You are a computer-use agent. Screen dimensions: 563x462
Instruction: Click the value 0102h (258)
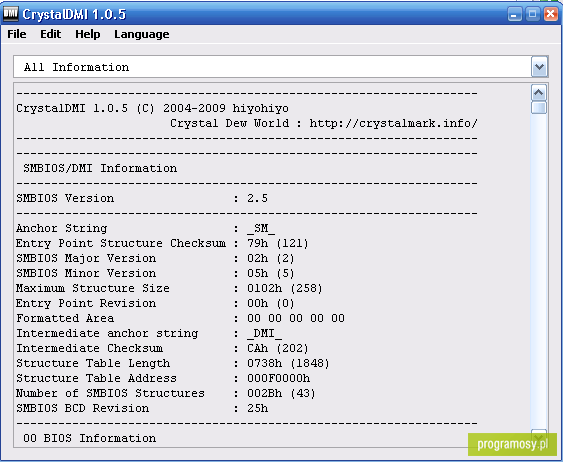pos(285,289)
